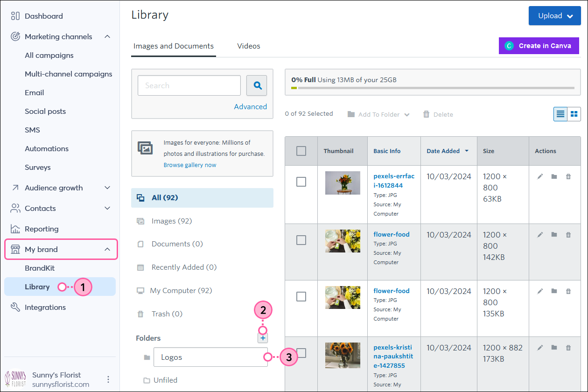Screen dimensions: 588x392
Task: Click edit pencil for pexels-kristina-paukshtite row
Action: [540, 347]
